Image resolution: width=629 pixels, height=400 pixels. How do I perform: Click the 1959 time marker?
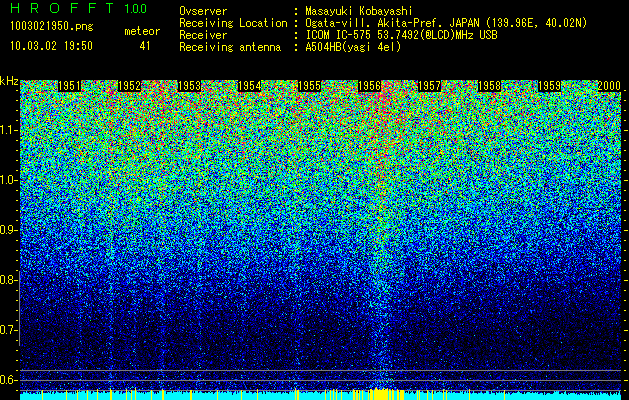(x=549, y=86)
